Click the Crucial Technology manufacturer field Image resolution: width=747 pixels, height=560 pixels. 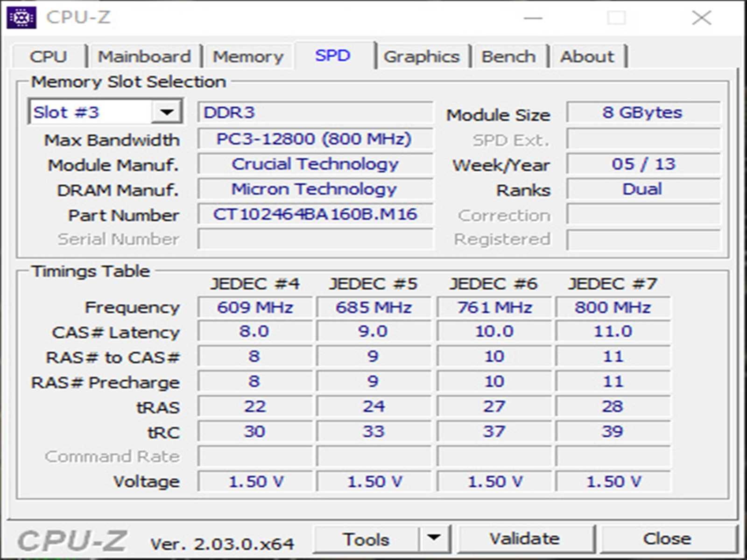(315, 164)
